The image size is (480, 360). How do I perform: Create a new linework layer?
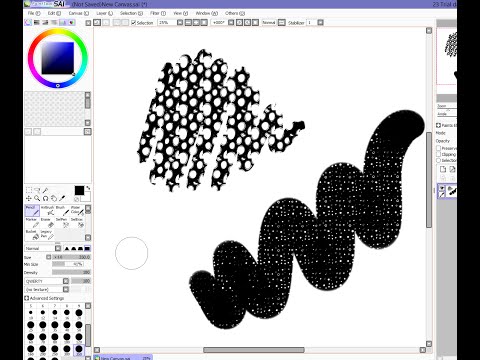point(452,169)
